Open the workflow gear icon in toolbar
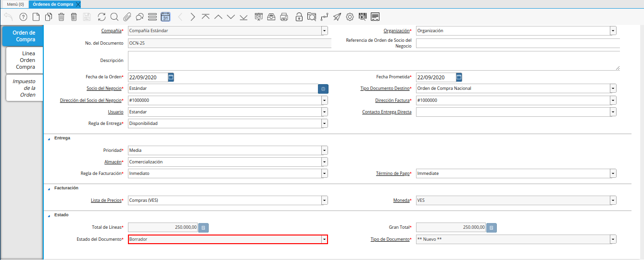Image resolution: width=644 pixels, height=260 pixels. coord(350,17)
